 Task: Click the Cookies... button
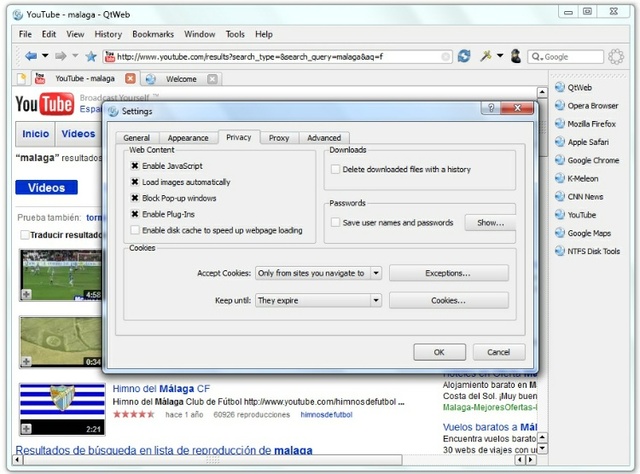coord(449,300)
